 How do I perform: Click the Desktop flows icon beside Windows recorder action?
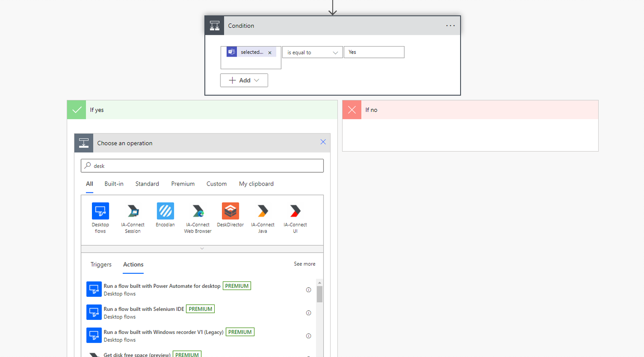pyautogui.click(x=94, y=335)
